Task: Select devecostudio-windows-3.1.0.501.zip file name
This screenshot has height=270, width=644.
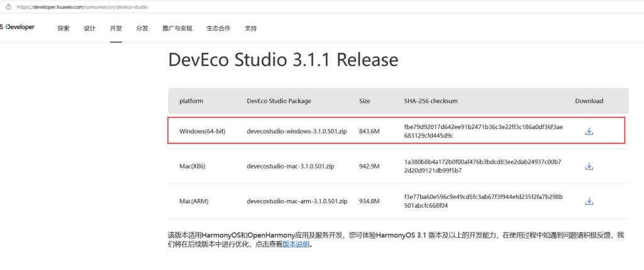Action: (297, 131)
